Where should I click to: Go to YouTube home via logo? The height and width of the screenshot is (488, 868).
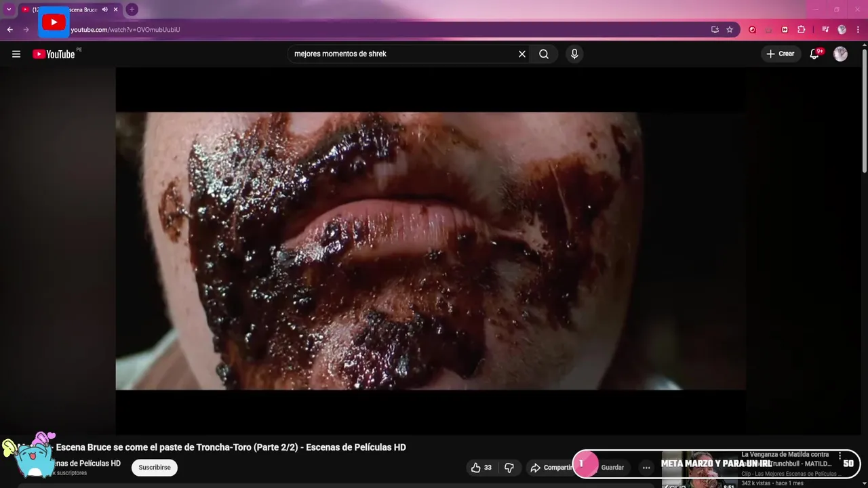tap(54, 54)
